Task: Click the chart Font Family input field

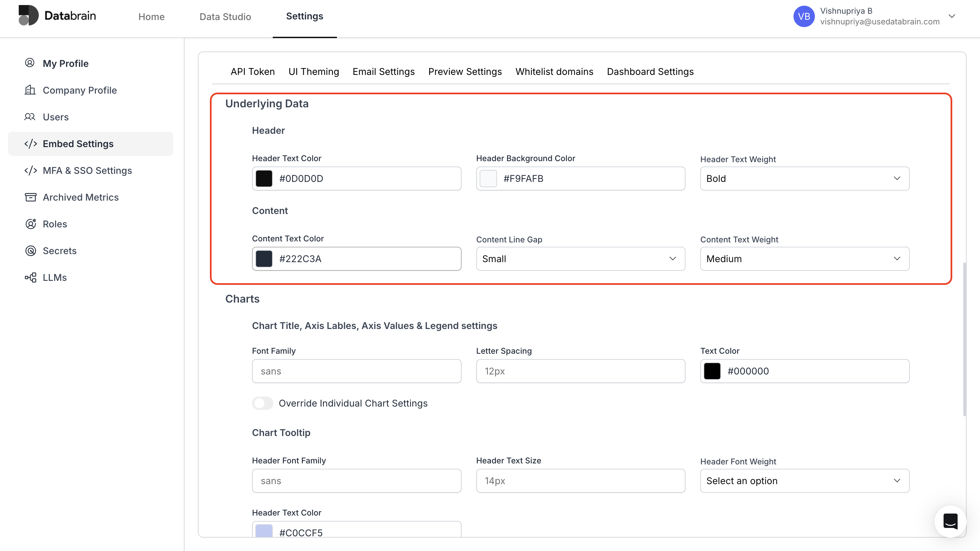Action: pos(356,371)
